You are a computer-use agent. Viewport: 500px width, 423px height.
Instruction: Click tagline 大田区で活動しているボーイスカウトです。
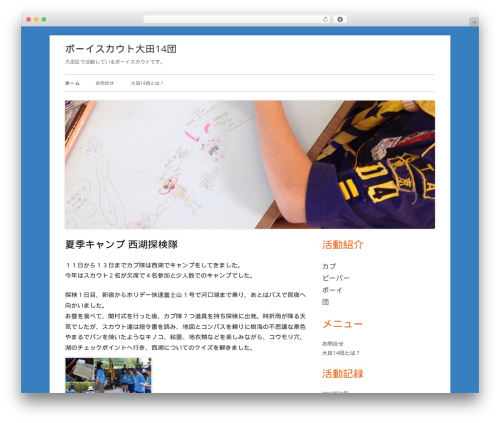tap(114, 62)
